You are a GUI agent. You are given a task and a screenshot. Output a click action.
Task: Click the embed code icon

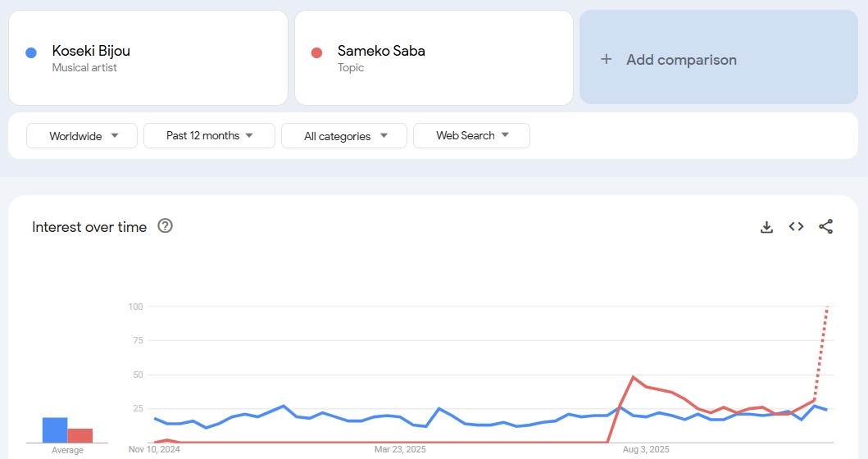click(x=796, y=227)
